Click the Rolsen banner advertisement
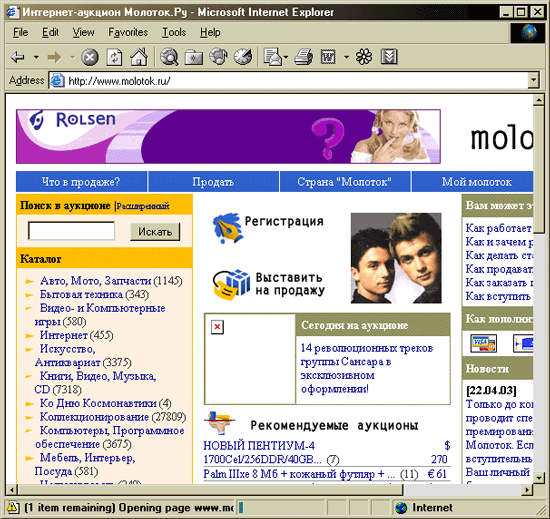This screenshot has width=550, height=519. (228, 136)
